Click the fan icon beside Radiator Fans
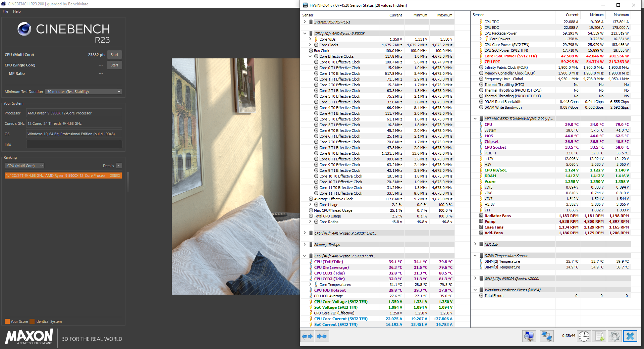The width and height of the screenshot is (644, 349). click(x=481, y=216)
